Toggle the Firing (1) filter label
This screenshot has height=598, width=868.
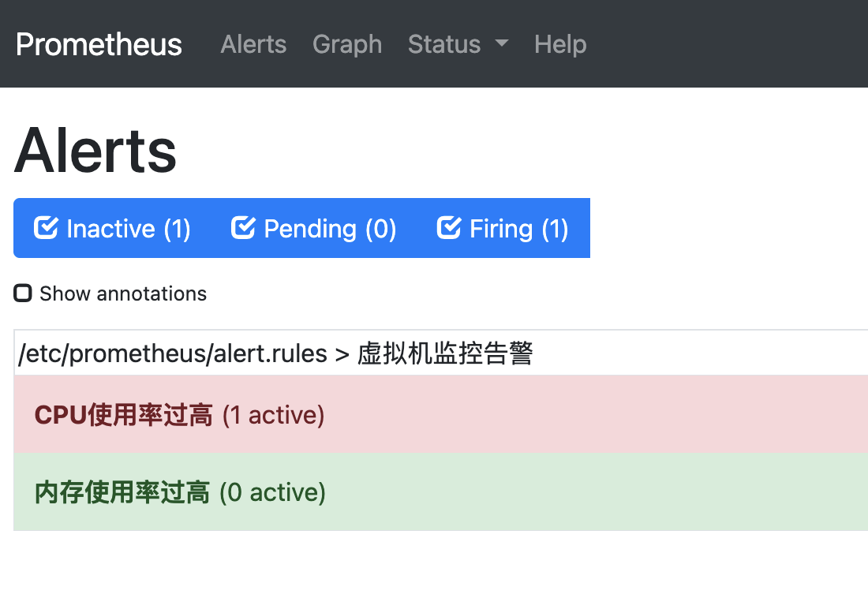518,229
